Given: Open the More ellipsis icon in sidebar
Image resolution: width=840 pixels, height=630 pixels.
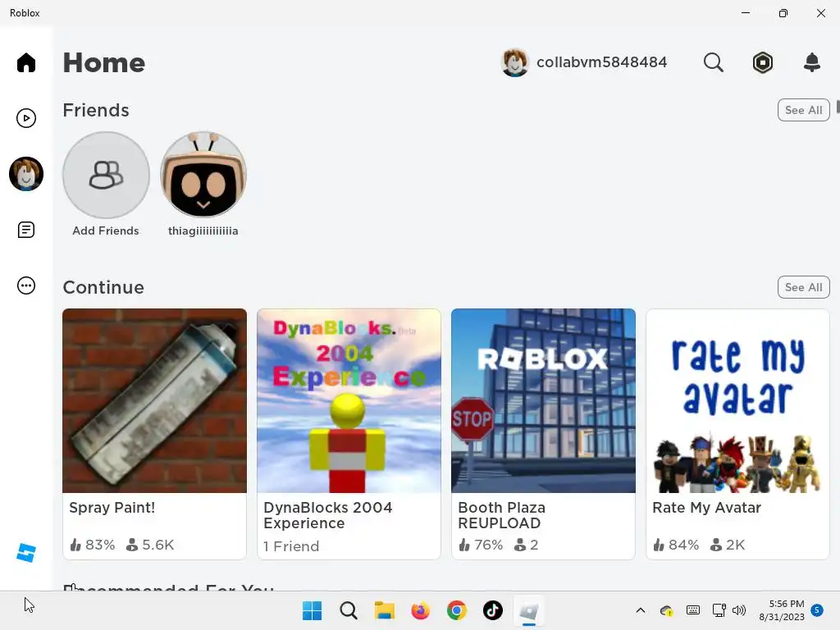Looking at the screenshot, I should [25, 285].
